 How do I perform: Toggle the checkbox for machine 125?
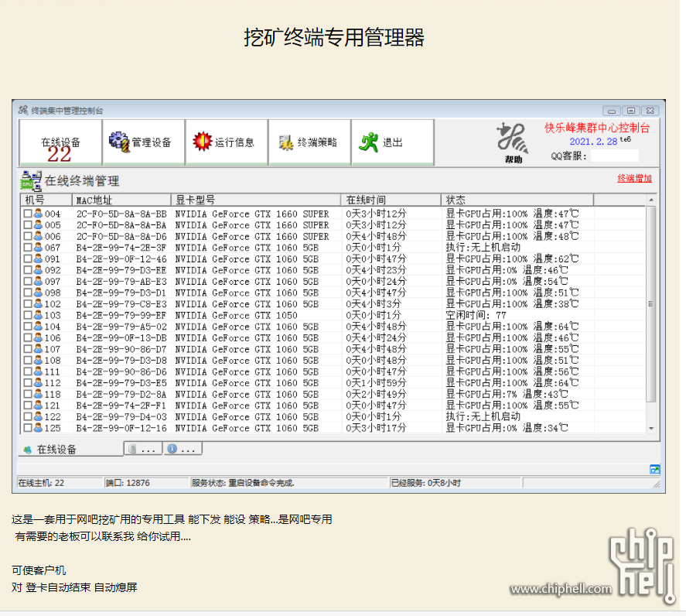click(28, 428)
